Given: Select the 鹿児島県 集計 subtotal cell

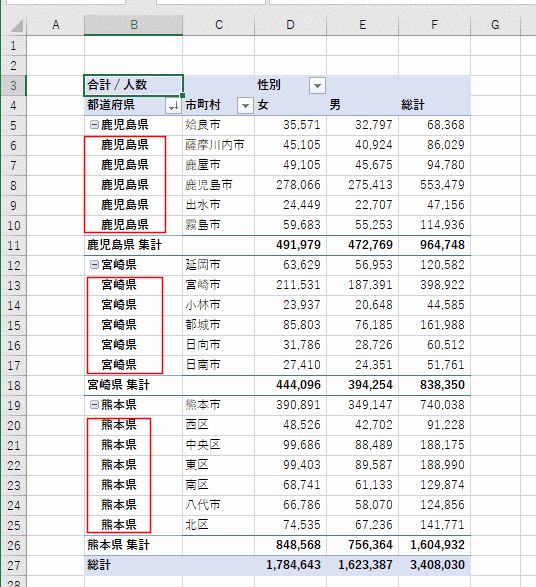Looking at the screenshot, I should [x=134, y=246].
